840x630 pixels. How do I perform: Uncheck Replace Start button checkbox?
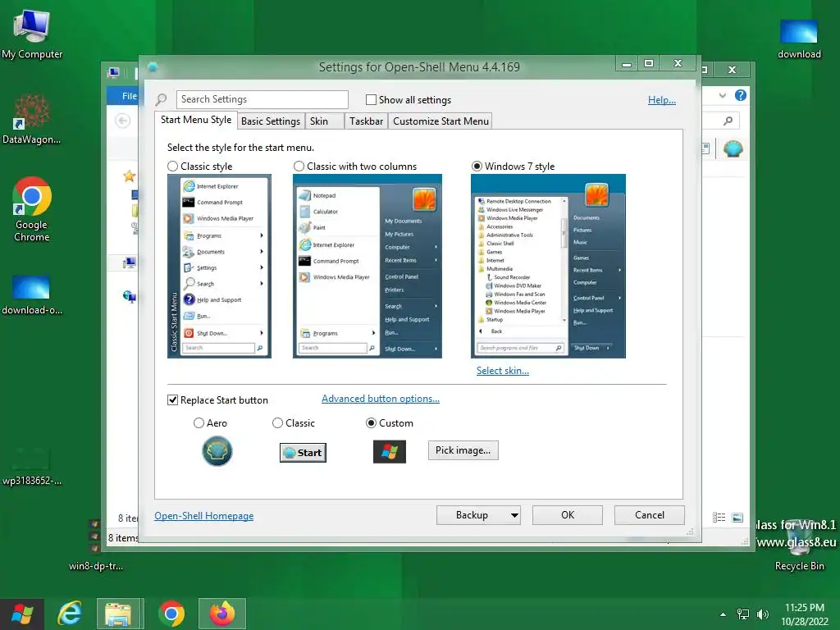click(x=172, y=400)
